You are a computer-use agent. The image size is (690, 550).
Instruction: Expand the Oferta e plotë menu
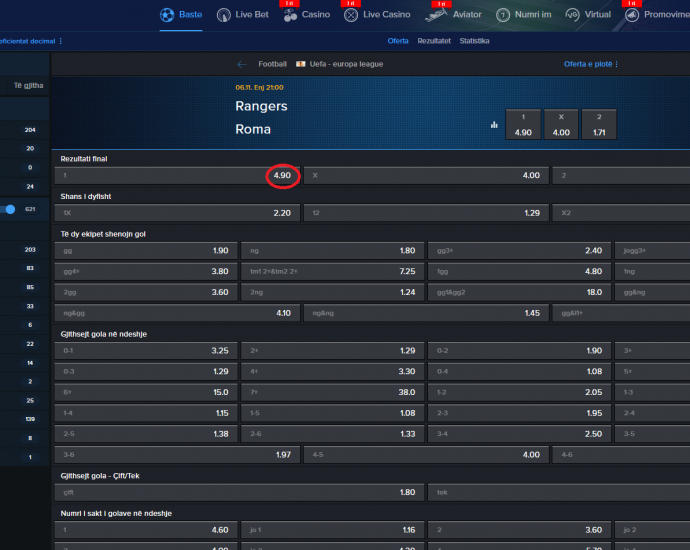(591, 64)
